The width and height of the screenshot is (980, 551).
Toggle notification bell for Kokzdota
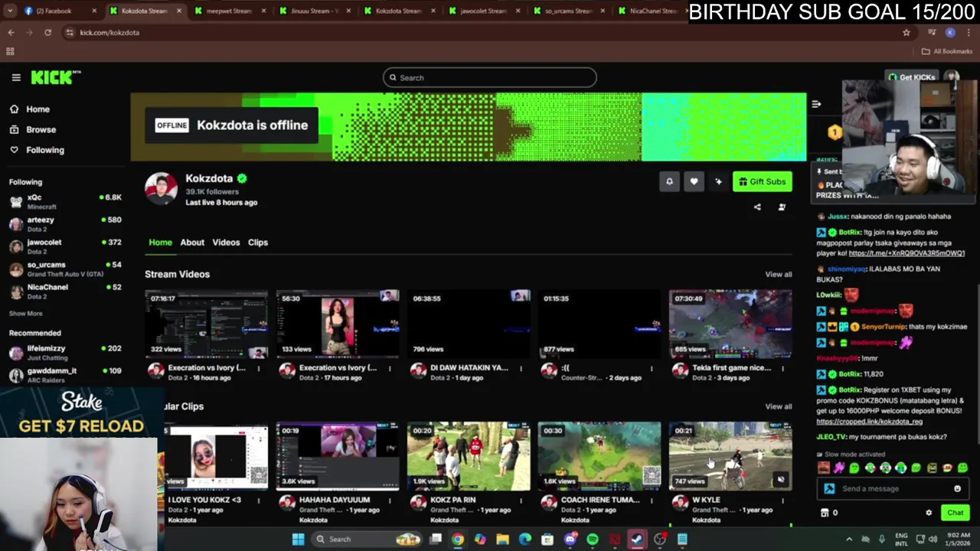click(x=669, y=181)
